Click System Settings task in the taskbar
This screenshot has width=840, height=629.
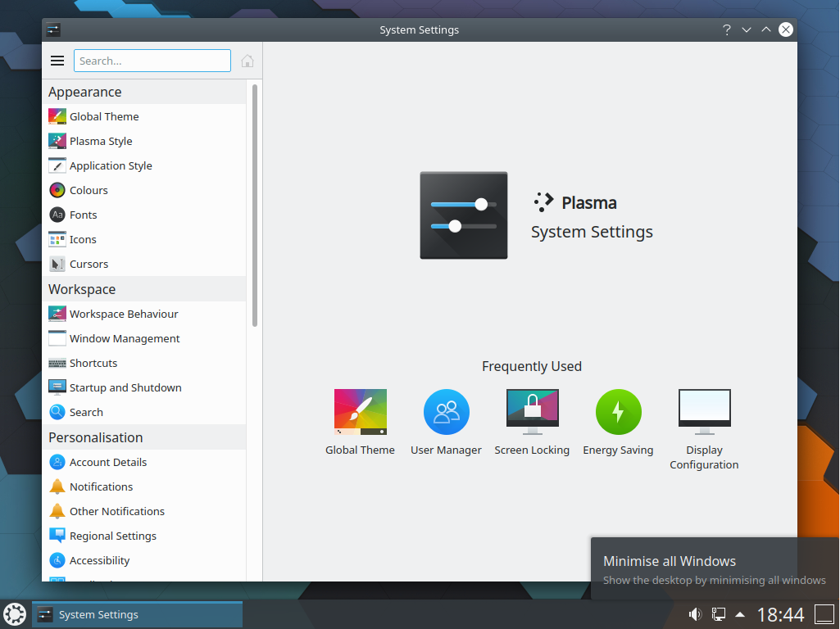[x=137, y=614]
